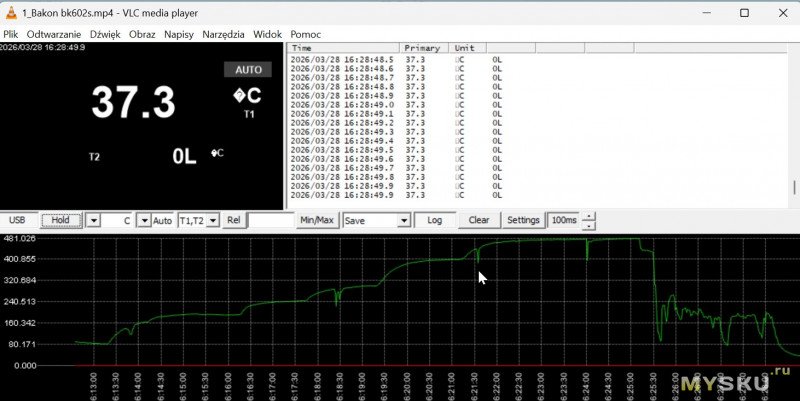Open the Settings button
The image size is (800, 401).
pos(523,220)
